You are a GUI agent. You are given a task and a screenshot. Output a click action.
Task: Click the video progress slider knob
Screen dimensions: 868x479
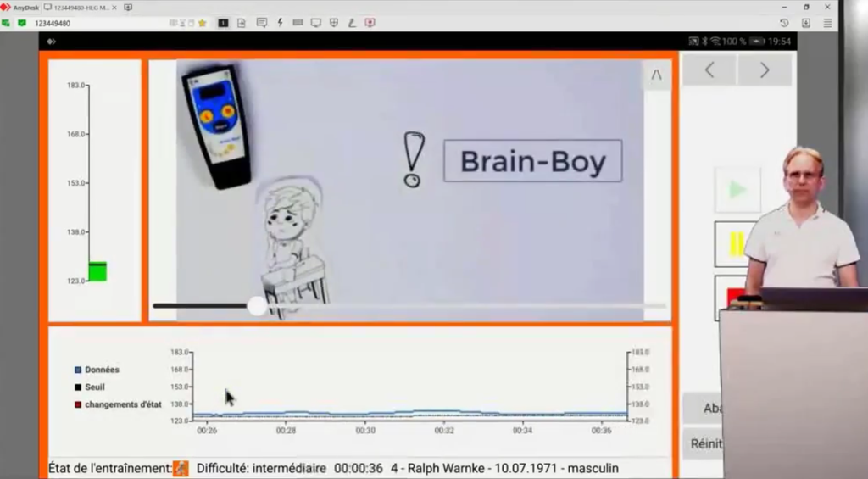tap(257, 306)
